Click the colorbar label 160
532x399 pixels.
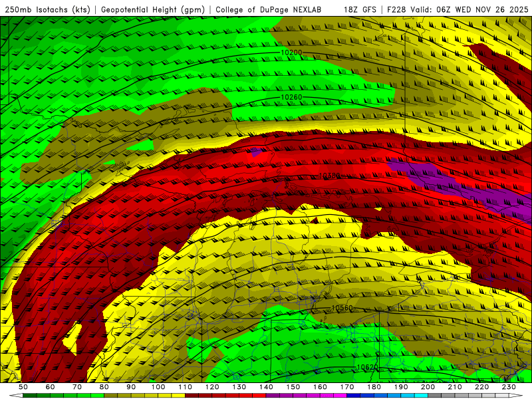click(x=320, y=387)
